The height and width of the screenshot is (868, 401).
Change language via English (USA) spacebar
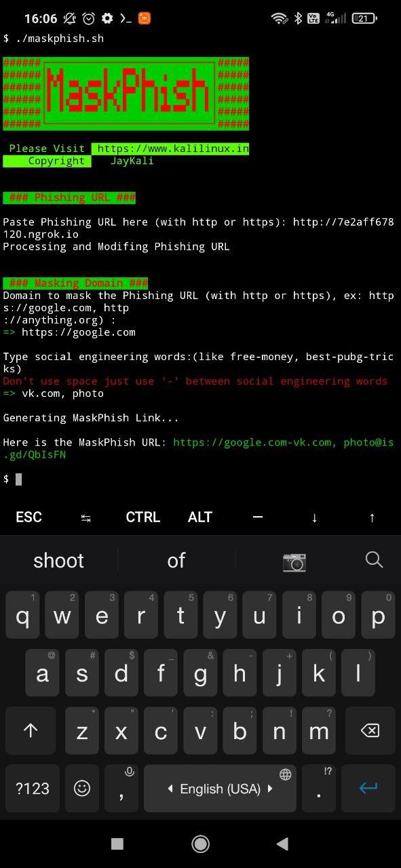coord(220,788)
